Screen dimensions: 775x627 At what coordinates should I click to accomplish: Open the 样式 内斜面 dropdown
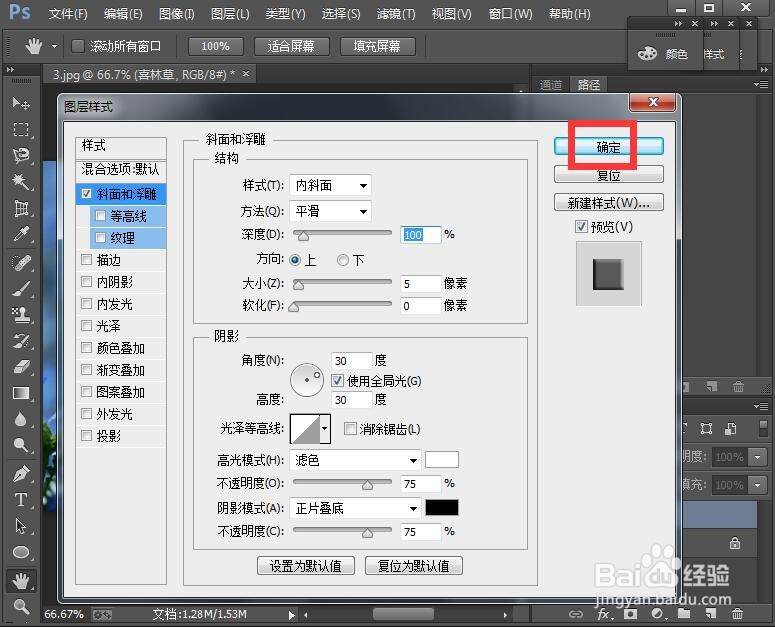pyautogui.click(x=330, y=185)
